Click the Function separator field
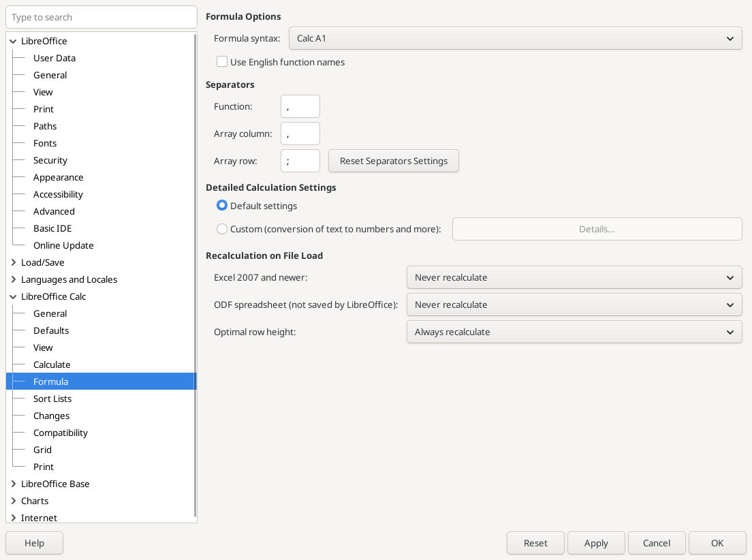Viewport: 752px width, 560px height. point(300,106)
